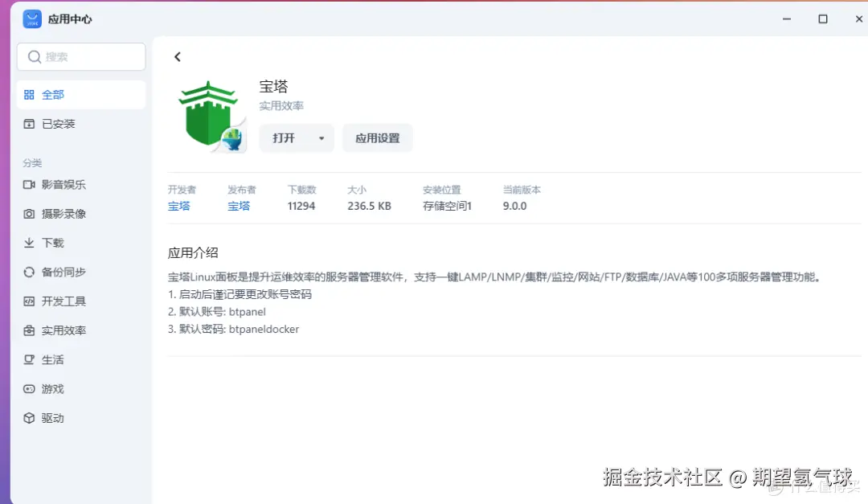The width and height of the screenshot is (868, 504).
Task: Open the 实用效率 category in sidebar
Action: tap(81, 330)
